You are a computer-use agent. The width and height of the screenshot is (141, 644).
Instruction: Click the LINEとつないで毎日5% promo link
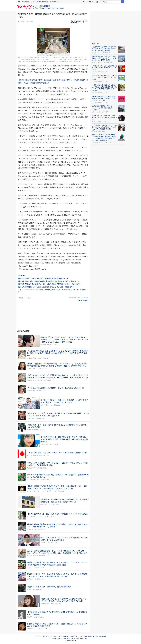(53, 8)
